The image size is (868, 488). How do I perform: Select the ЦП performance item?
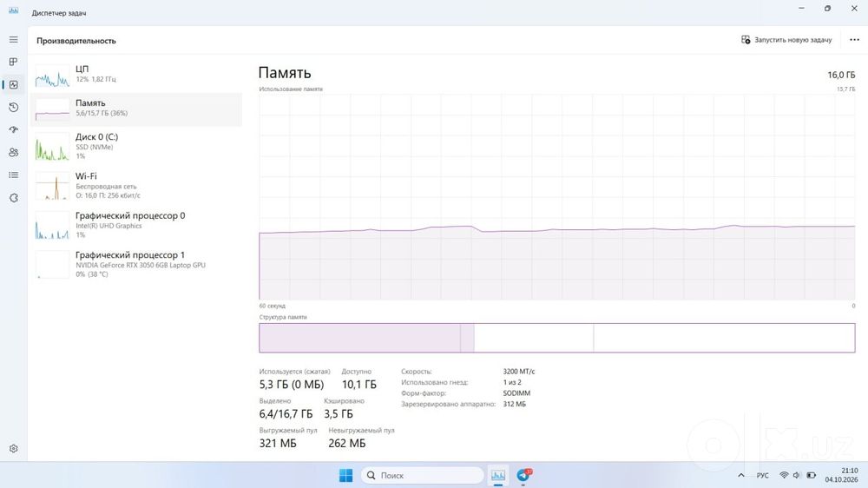click(136, 75)
